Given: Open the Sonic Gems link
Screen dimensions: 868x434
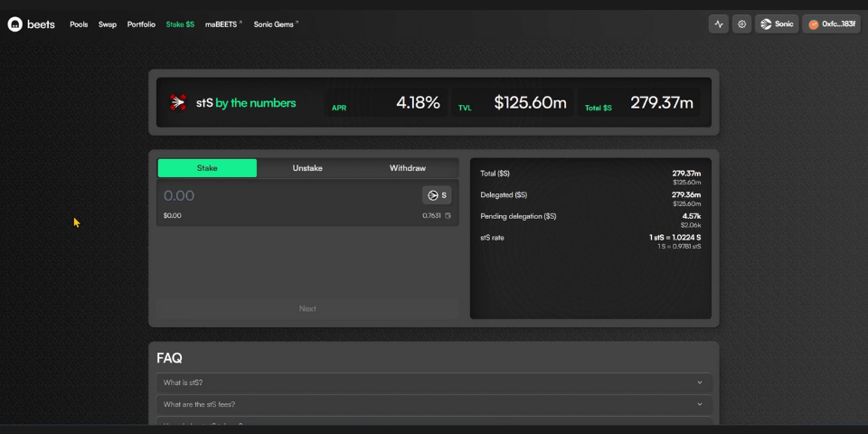Looking at the screenshot, I should point(275,24).
